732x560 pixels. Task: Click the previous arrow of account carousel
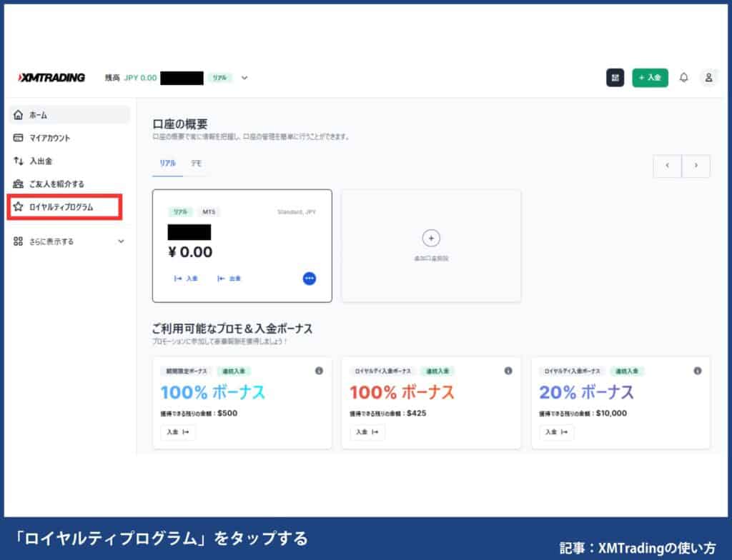667,166
